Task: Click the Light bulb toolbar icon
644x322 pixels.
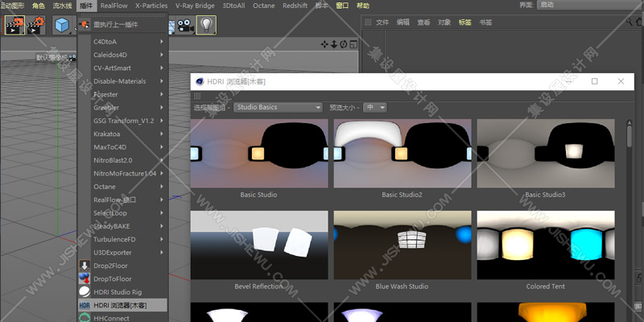Action: (206, 26)
